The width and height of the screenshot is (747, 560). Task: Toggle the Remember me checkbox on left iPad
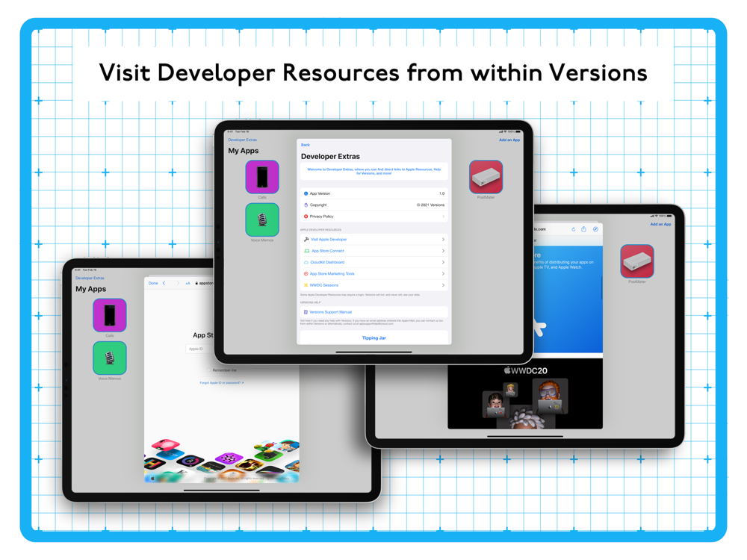[x=209, y=370]
